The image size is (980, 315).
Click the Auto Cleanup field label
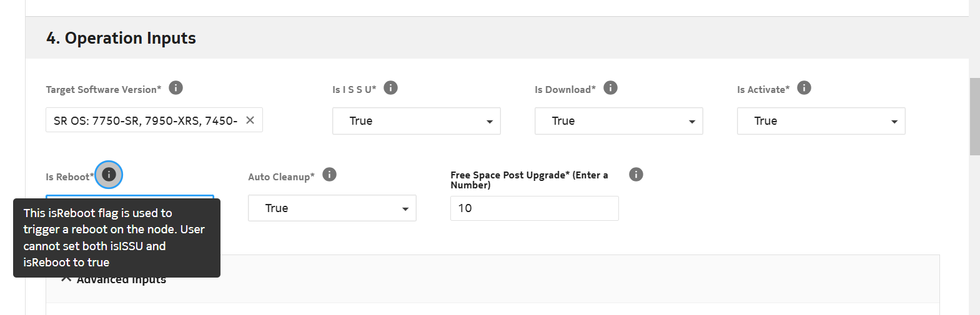coord(281,177)
